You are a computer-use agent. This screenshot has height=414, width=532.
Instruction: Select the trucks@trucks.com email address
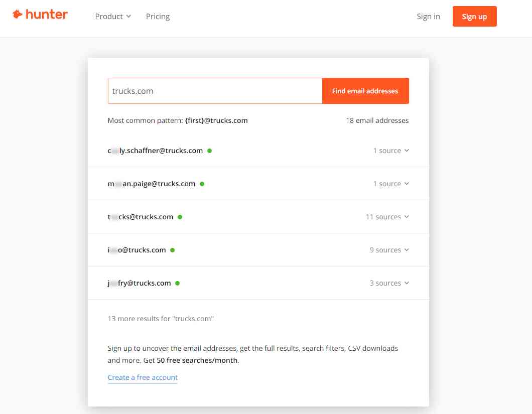pyautogui.click(x=140, y=217)
